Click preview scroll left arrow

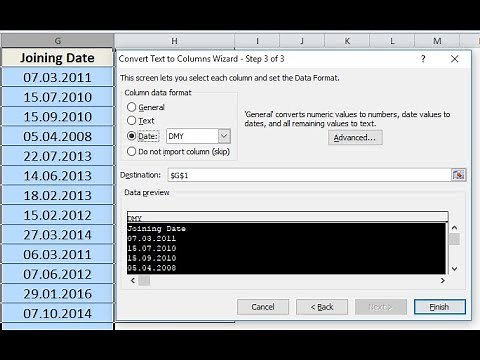click(133, 281)
